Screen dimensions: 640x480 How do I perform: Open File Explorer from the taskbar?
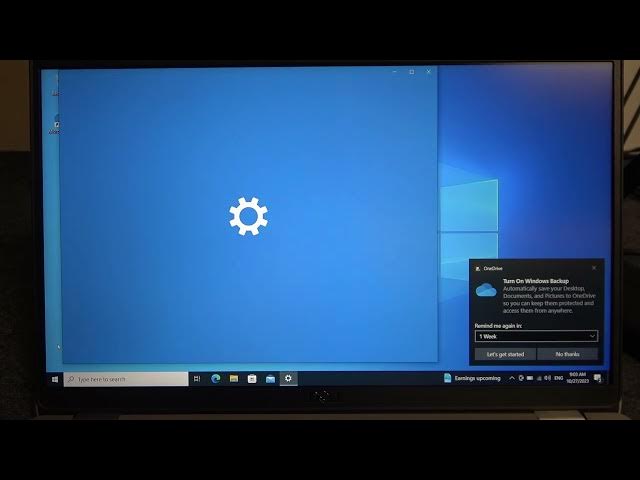(233, 379)
